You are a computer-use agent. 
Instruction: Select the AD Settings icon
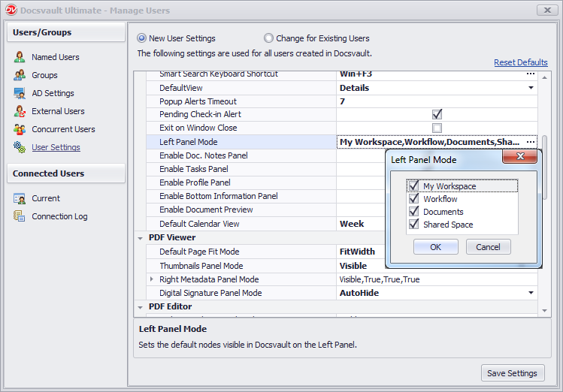pyautogui.click(x=20, y=93)
